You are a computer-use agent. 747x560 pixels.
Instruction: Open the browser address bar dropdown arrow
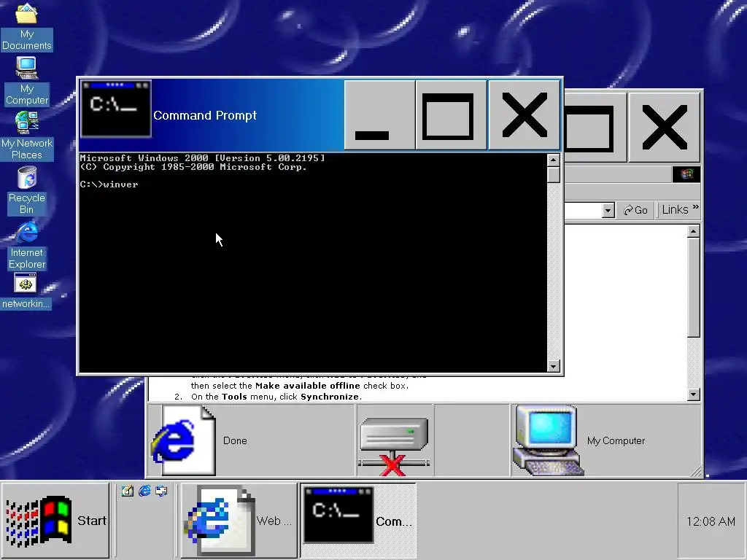[x=608, y=211]
